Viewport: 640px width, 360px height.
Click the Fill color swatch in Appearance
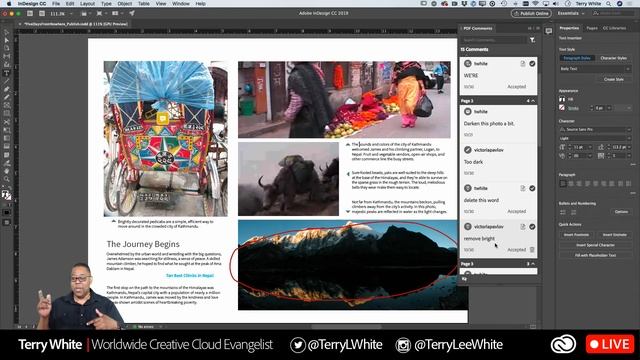point(562,99)
